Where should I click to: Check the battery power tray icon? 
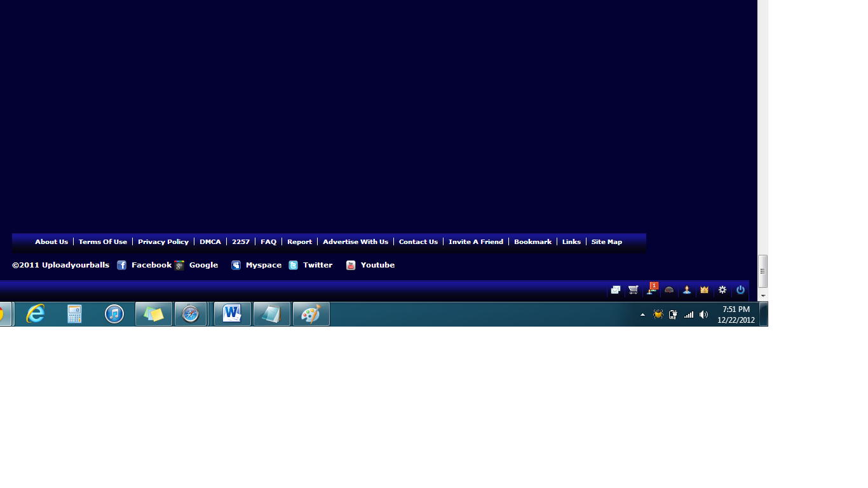[673, 315]
